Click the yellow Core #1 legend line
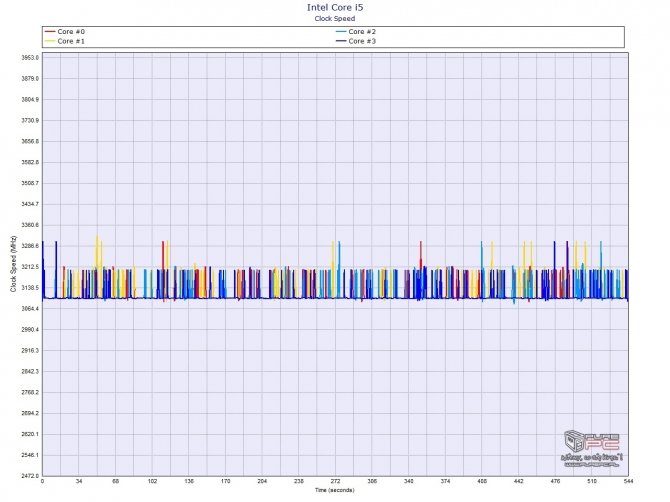 click(x=50, y=41)
